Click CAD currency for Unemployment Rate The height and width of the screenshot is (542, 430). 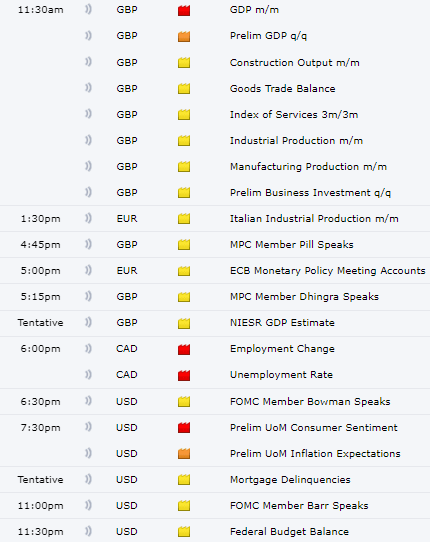(127, 375)
